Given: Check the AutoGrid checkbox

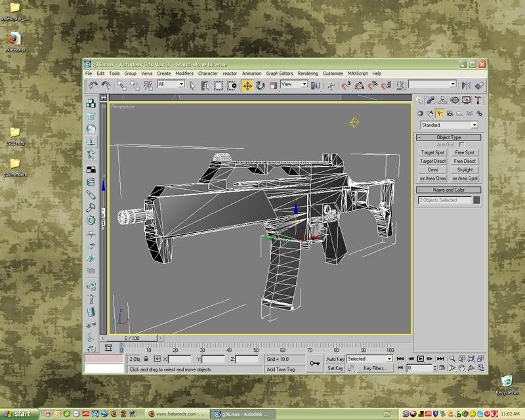Looking at the screenshot, I should 462,144.
